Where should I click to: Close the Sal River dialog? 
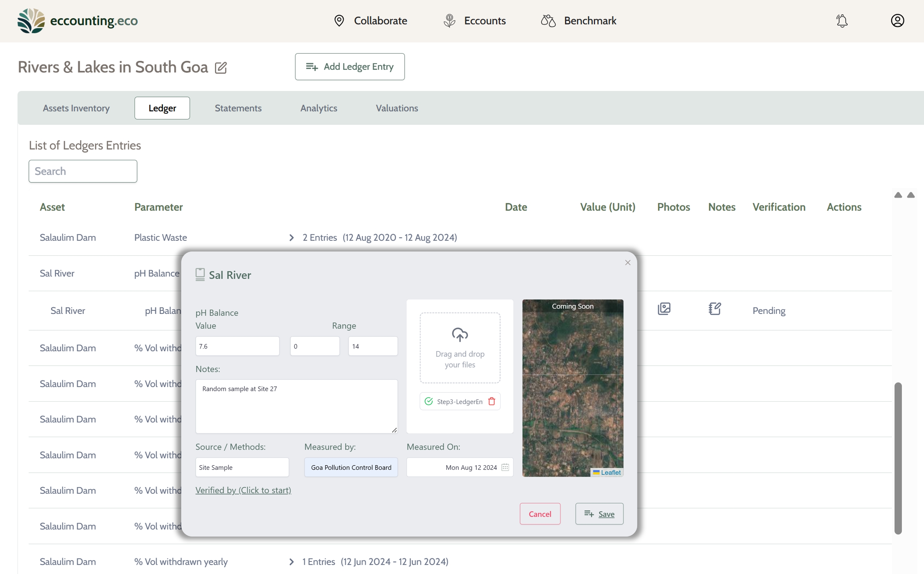coord(628,263)
